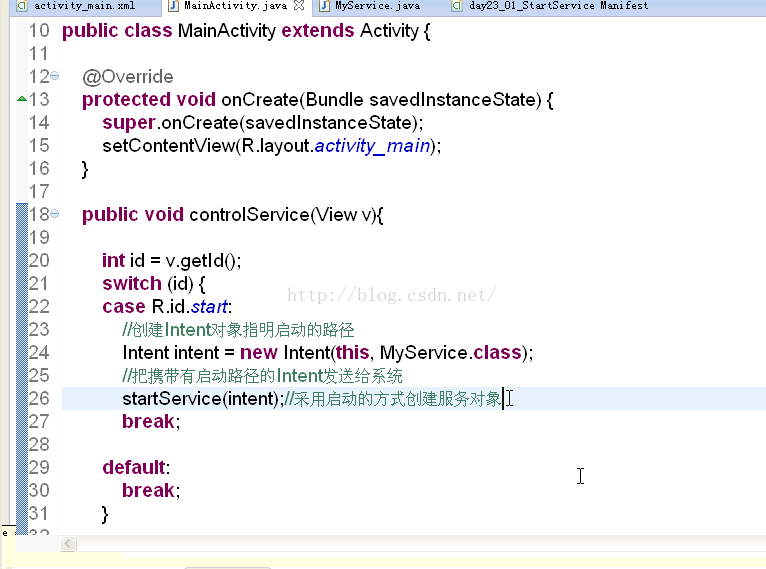766x569 pixels.
Task: Click on 'MainActivity' in the class declaration
Action: 227,31
